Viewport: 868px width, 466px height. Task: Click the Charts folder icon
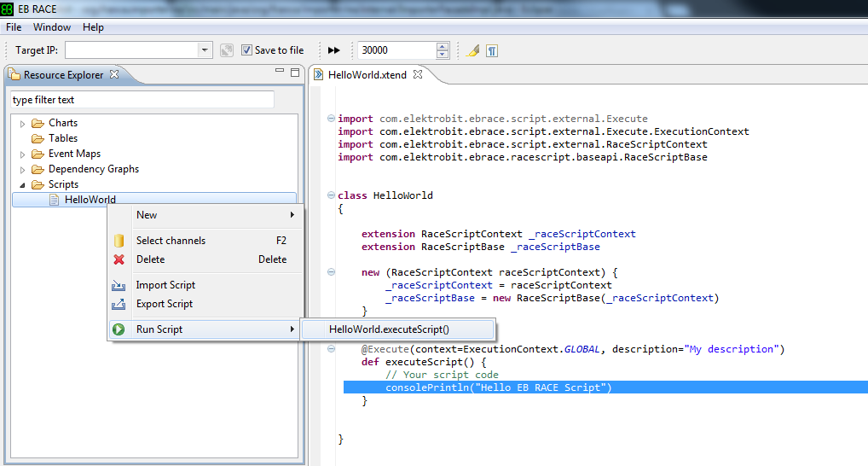coord(38,123)
